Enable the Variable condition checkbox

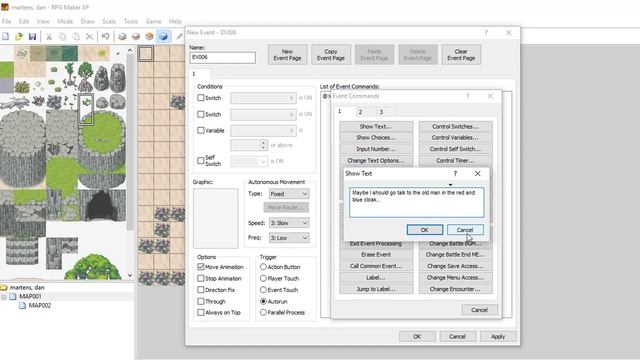(200, 131)
